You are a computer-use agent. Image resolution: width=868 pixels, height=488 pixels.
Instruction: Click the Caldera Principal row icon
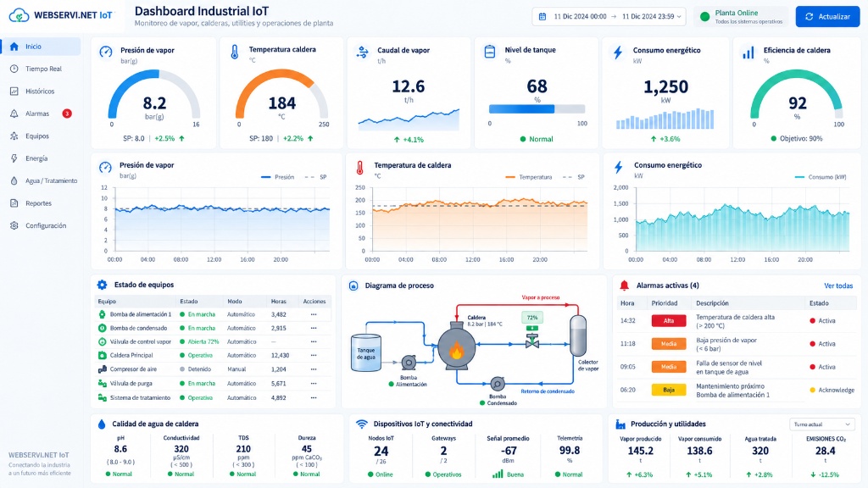point(102,355)
